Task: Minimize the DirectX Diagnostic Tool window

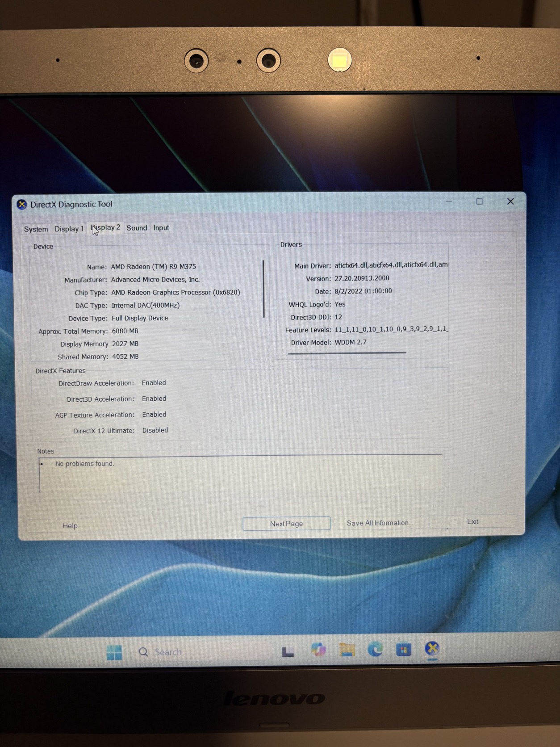Action: point(449,201)
